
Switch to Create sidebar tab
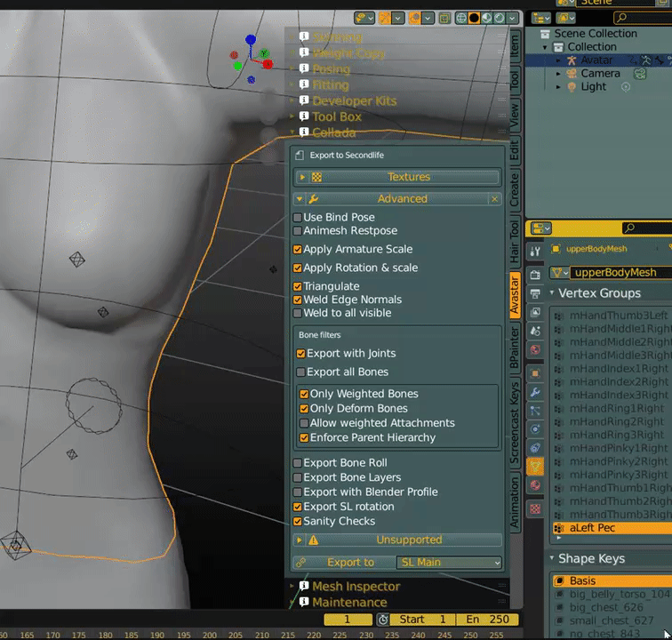(x=516, y=189)
